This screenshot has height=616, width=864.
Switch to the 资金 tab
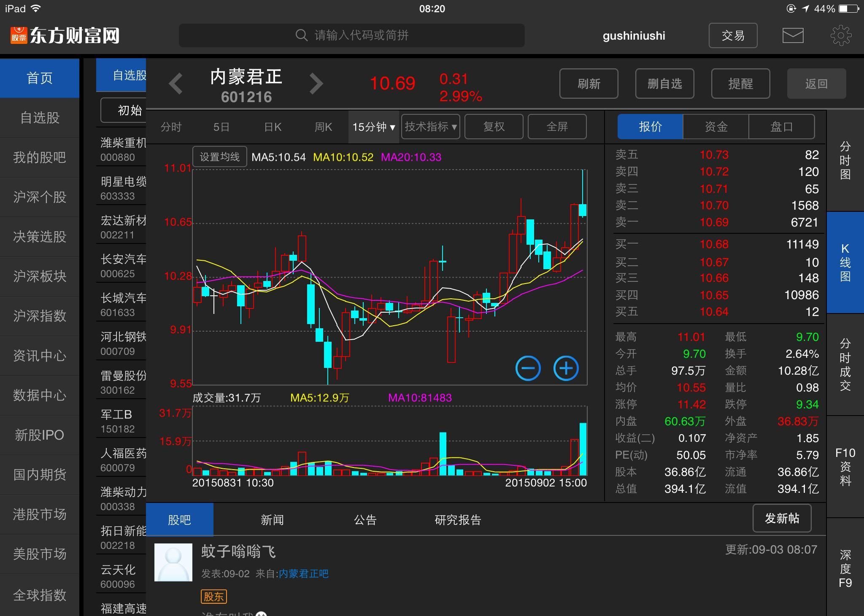(x=715, y=127)
